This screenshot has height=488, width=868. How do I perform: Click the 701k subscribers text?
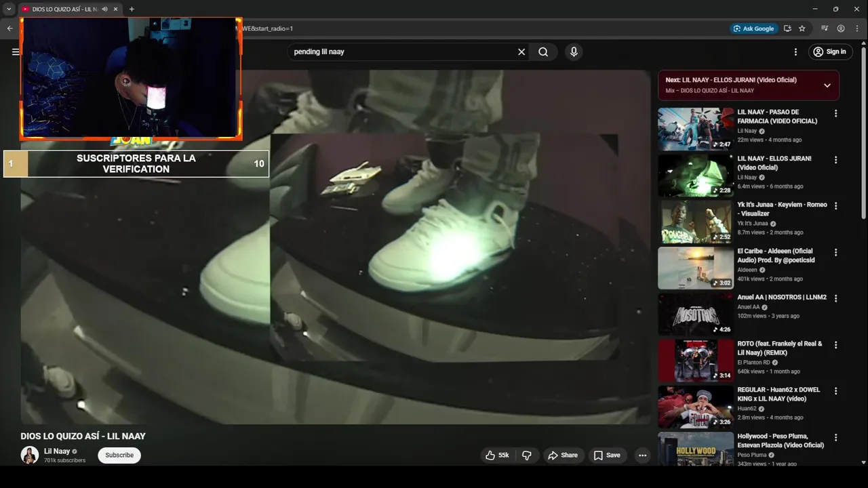tap(65, 460)
